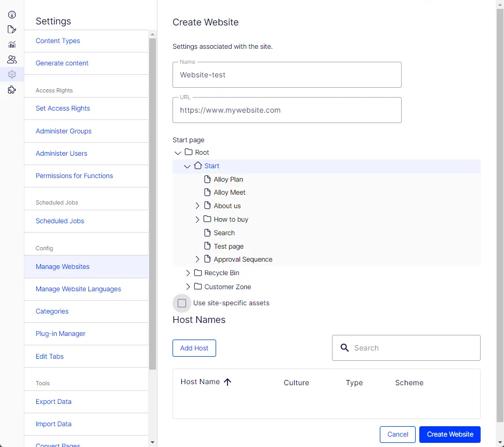The height and width of the screenshot is (447, 504).
Task: Collapse the Root tree node
Action: [x=178, y=153]
